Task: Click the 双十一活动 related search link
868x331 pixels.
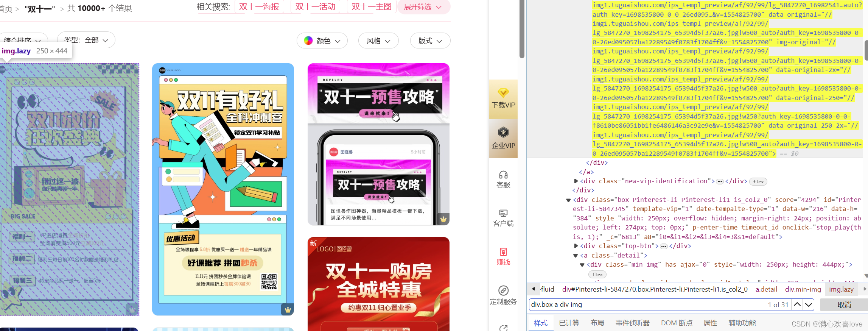Action: click(x=316, y=7)
